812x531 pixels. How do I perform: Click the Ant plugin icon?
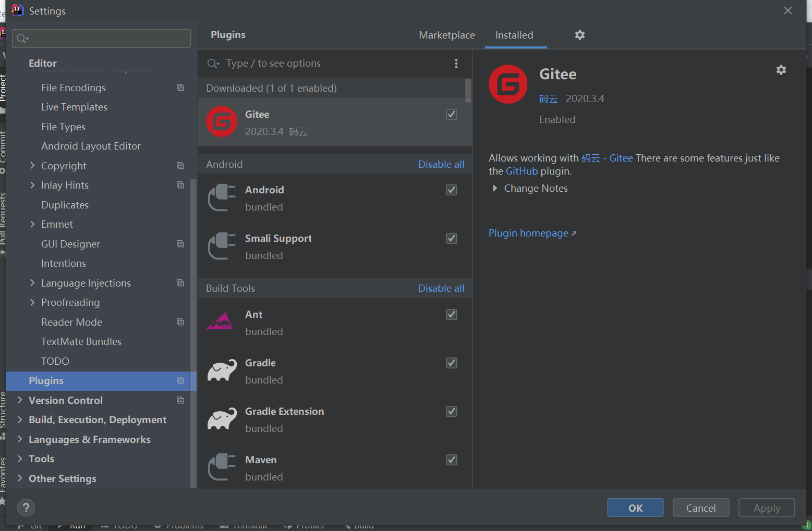tap(222, 322)
